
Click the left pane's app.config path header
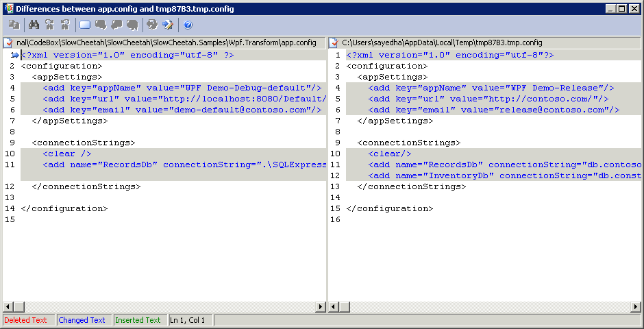(x=166, y=42)
